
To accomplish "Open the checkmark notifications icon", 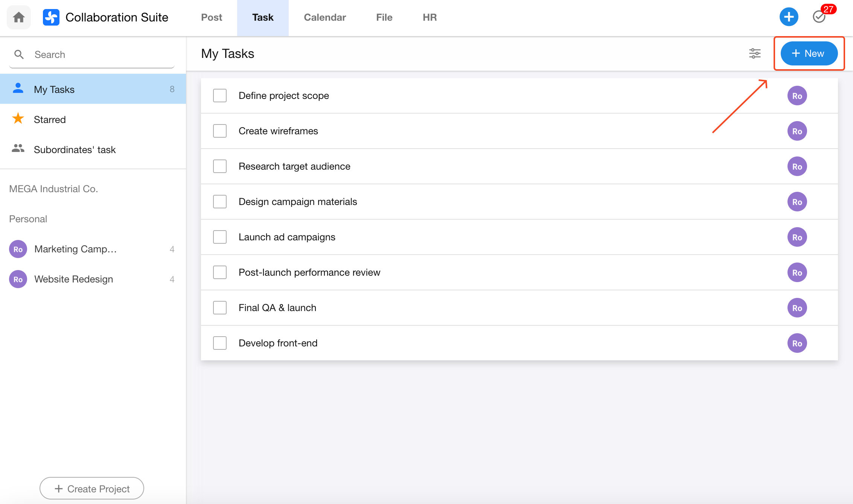I will (819, 17).
